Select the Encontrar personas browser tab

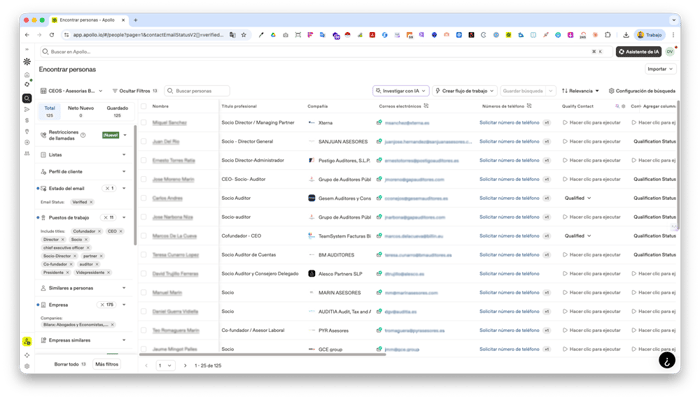pos(89,20)
